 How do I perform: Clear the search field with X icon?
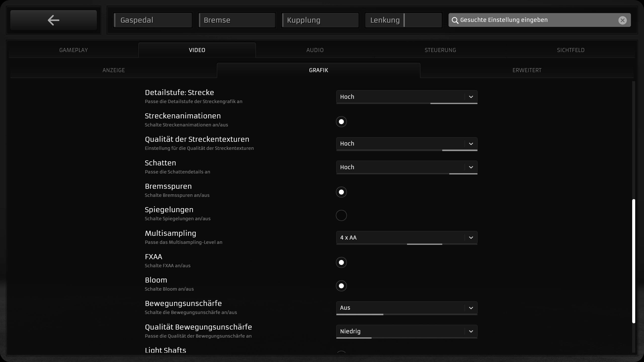coord(622,20)
